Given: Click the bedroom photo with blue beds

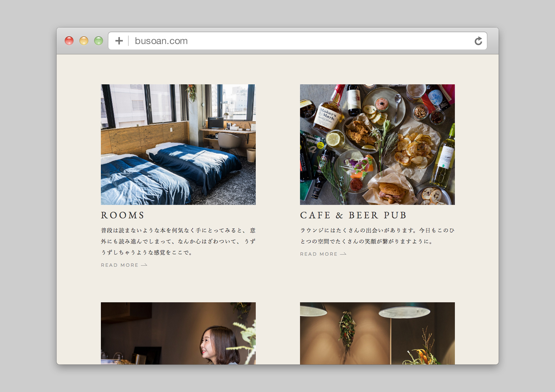Looking at the screenshot, I should click(178, 144).
